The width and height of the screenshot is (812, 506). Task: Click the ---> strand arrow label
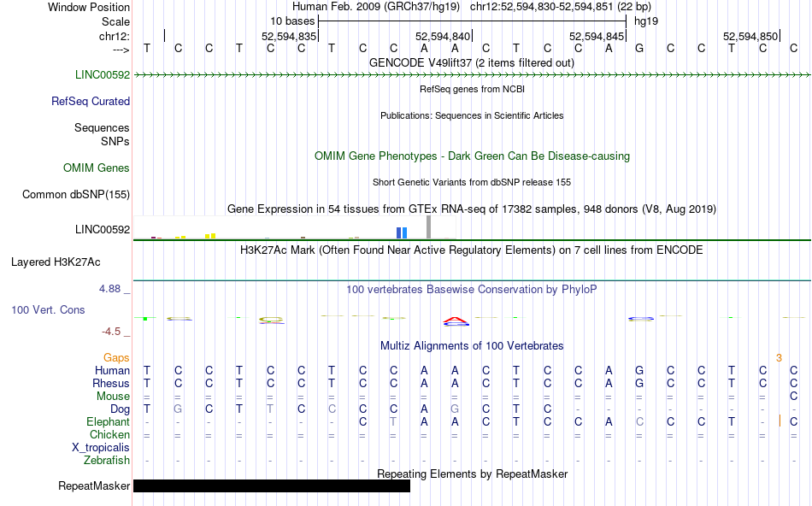pos(121,50)
